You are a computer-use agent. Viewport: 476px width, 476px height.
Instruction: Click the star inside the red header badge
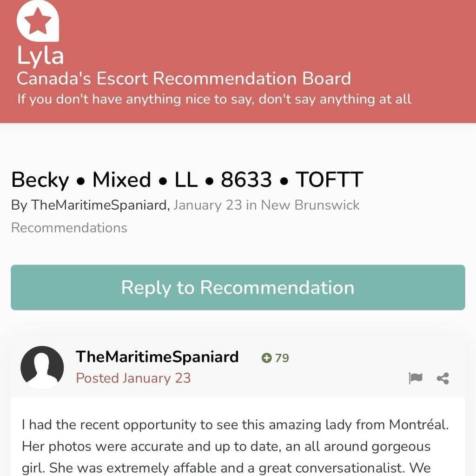[37, 22]
